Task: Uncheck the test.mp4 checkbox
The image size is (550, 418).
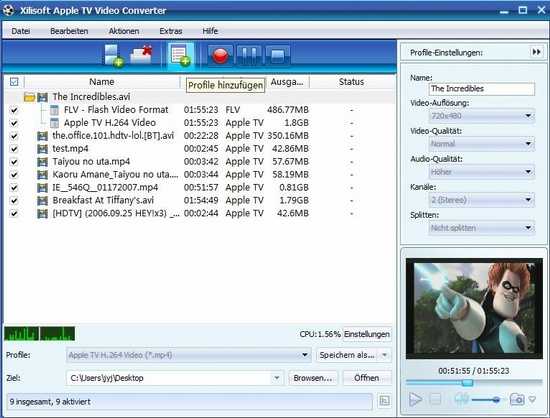Action: click(14, 149)
